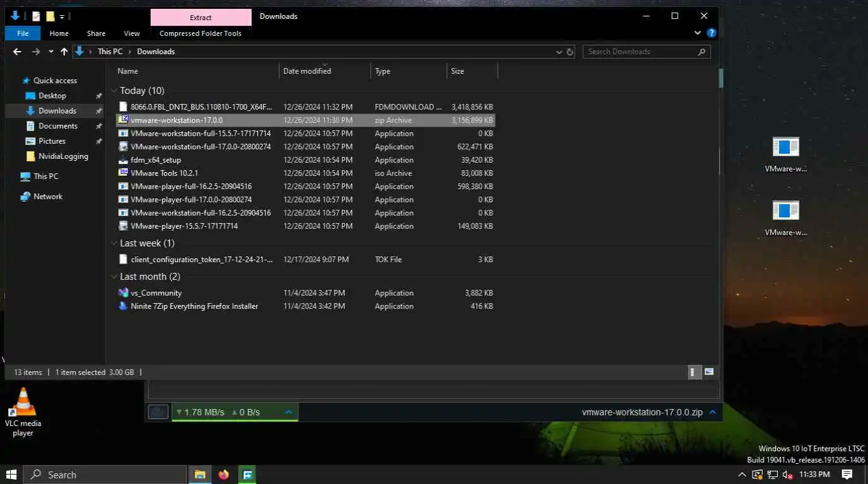The width and height of the screenshot is (868, 484).
Task: Open the address bar history dropdown
Action: 559,52
